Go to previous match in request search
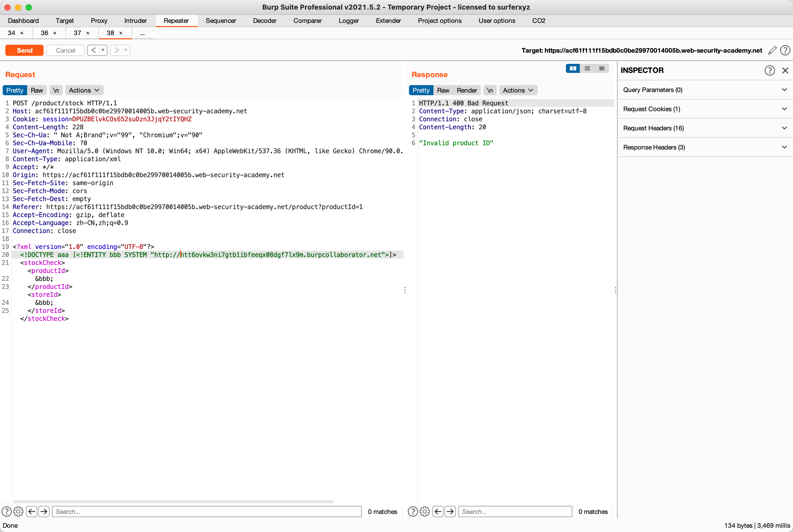 tap(32, 511)
